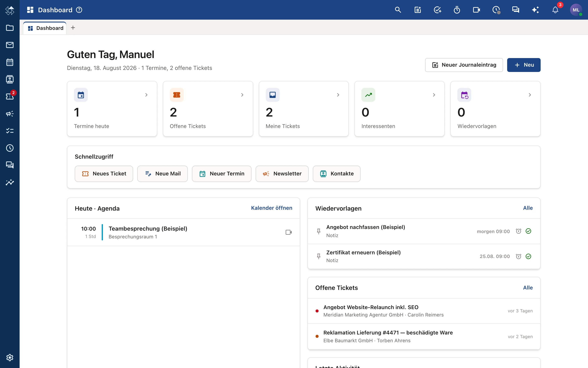Open ticket Reklamation Lieferung #4471
Image resolution: width=588 pixels, height=368 pixels.
click(424, 337)
